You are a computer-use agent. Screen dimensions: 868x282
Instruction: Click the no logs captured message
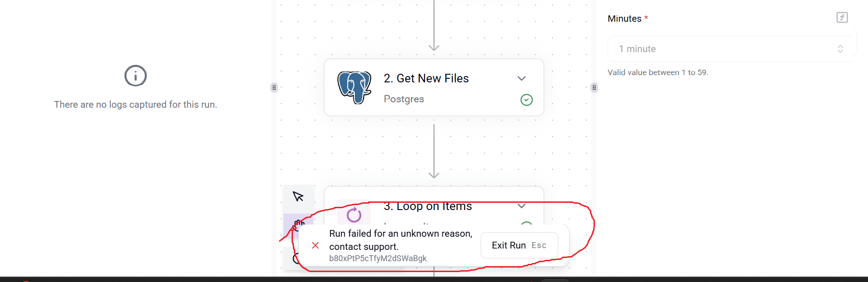point(136,105)
